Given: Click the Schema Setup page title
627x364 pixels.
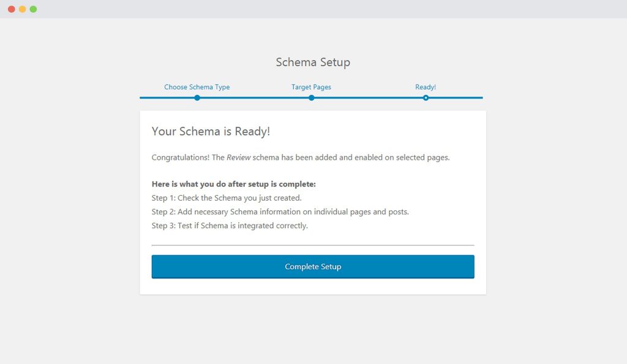Looking at the screenshot, I should pos(313,62).
